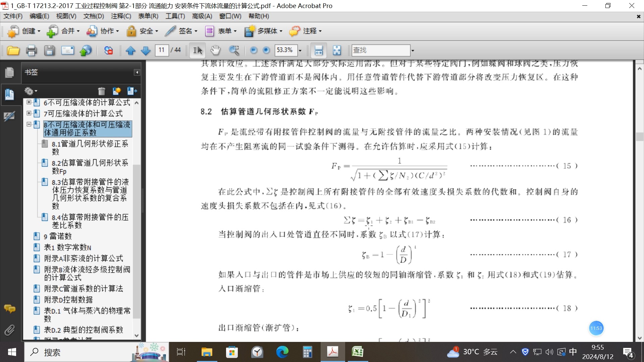Click the Save floppy disk icon
Viewport: 644px width, 362px height.
click(x=49, y=51)
